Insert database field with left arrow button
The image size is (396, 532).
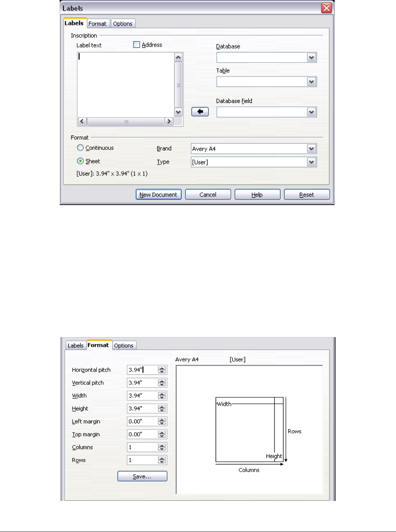[x=200, y=112]
